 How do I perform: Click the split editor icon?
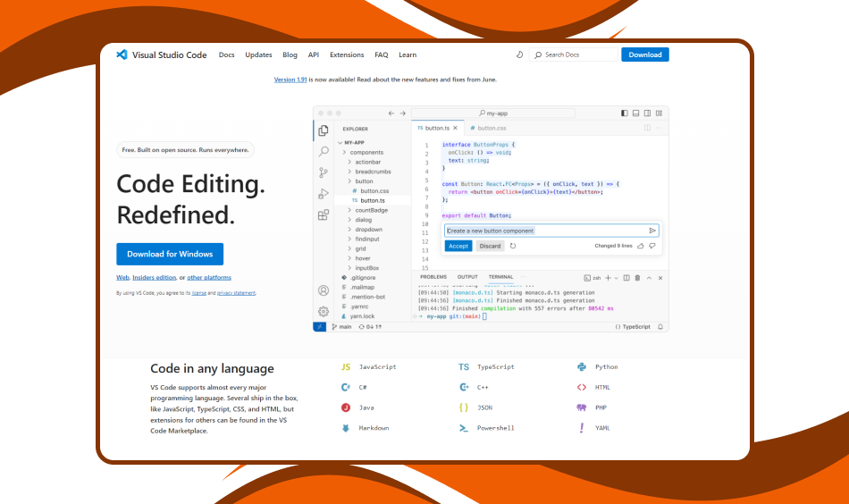(x=647, y=128)
